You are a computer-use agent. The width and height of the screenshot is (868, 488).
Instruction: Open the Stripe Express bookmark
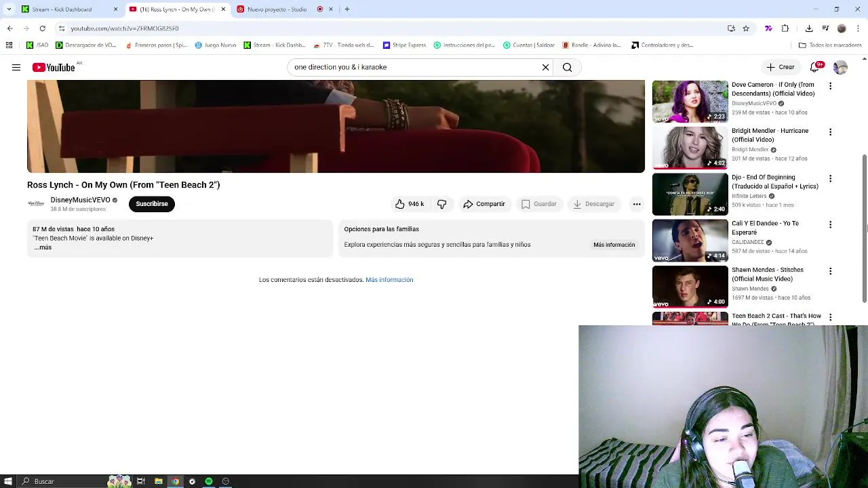click(x=405, y=45)
